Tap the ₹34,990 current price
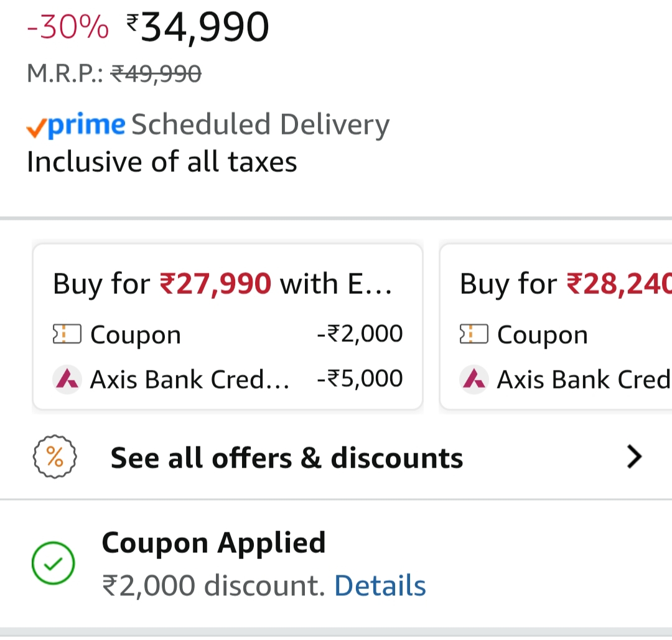The image size is (672, 640). (x=198, y=28)
